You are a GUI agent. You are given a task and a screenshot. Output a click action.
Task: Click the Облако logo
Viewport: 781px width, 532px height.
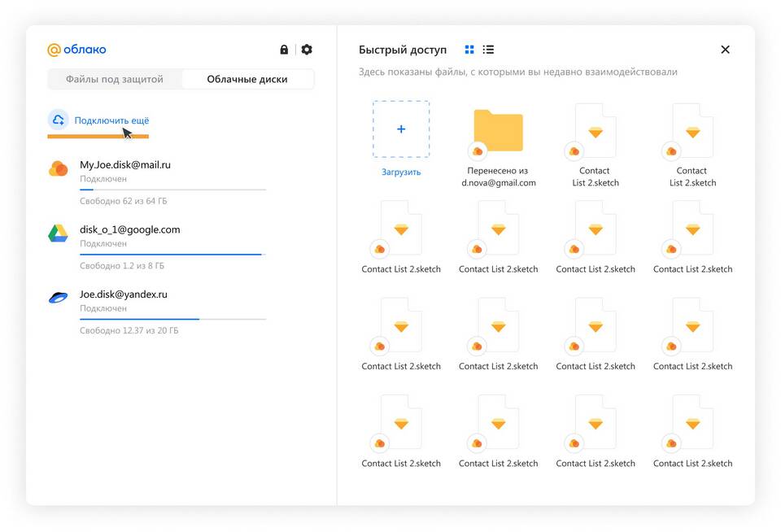click(76, 50)
